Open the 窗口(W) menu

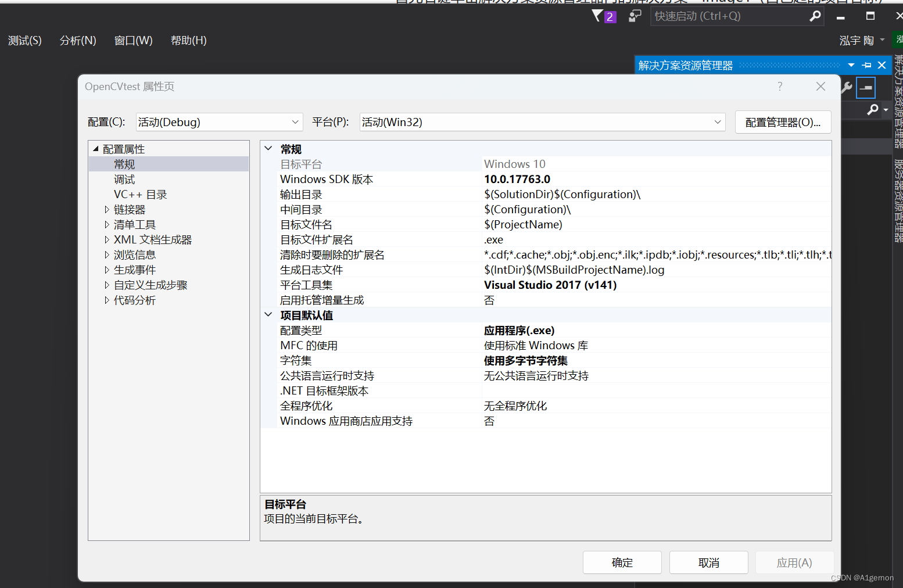point(133,40)
